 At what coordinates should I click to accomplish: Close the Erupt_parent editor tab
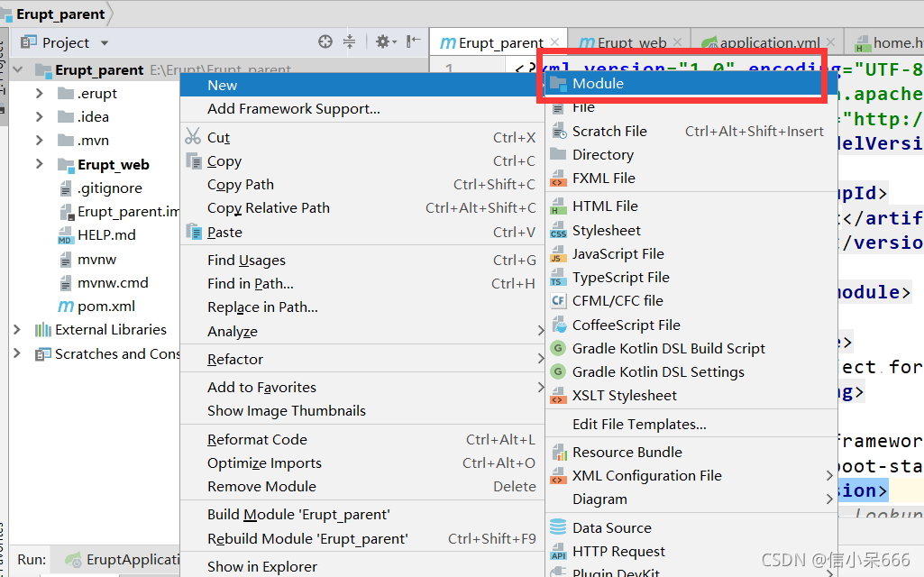click(554, 41)
